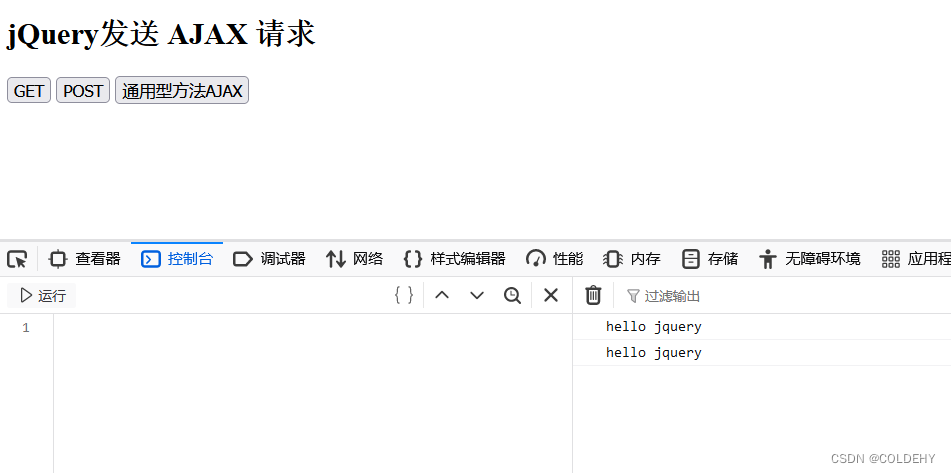This screenshot has height=473, width=951.
Task: Open the 内存 memory tab
Action: (x=632, y=260)
